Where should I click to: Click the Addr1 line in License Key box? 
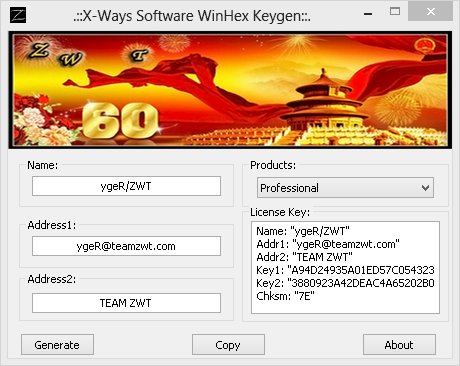pos(328,244)
